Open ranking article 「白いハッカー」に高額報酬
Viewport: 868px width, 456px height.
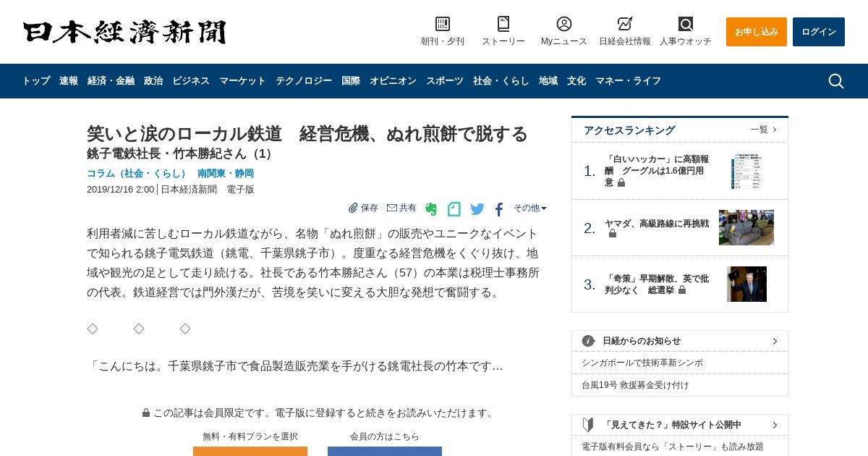(658, 171)
